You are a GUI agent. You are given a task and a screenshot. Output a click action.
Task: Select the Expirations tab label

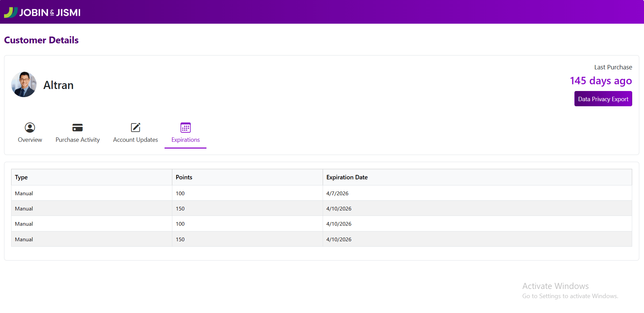[185, 140]
